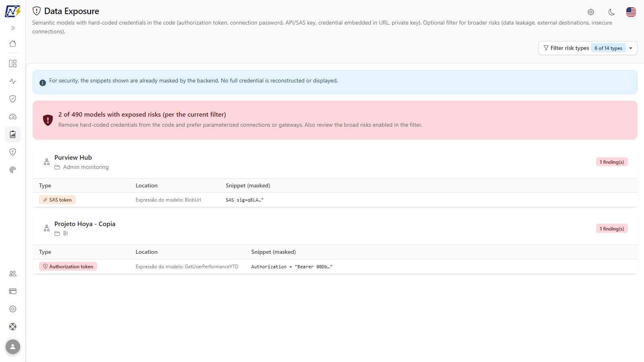Click the 6 of 14 types badge
Viewport: 644px width, 362px height.
(x=608, y=48)
